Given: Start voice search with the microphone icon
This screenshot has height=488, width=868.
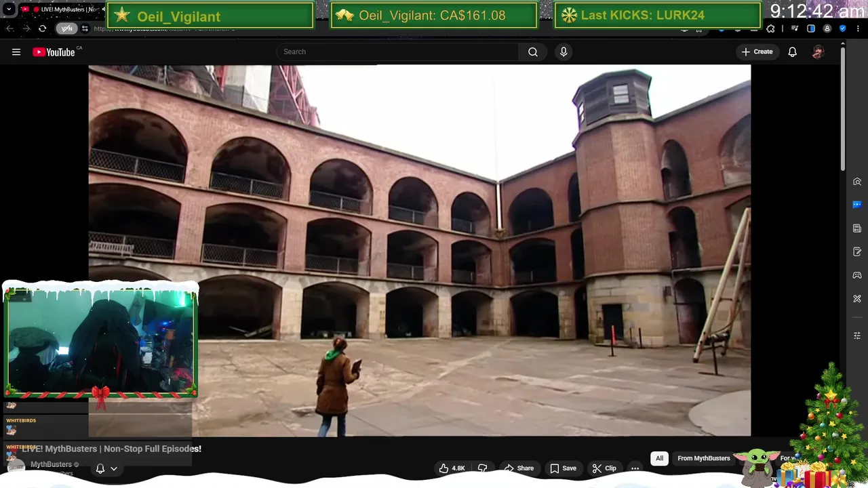Looking at the screenshot, I should [564, 52].
